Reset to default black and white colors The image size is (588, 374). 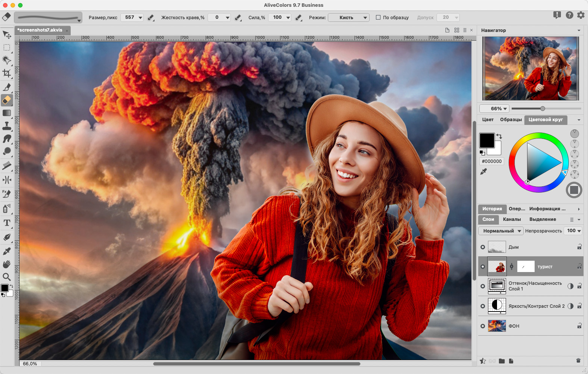(482, 153)
